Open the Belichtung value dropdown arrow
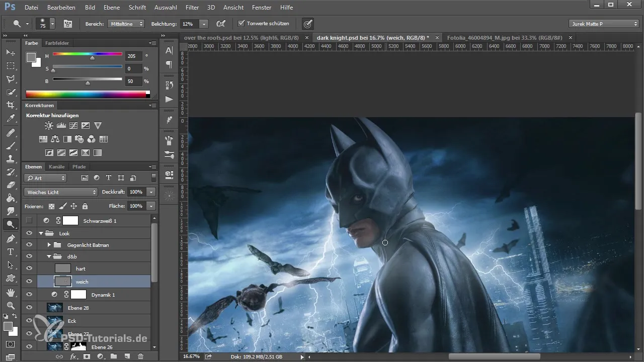This screenshot has width=644, height=362. pyautogui.click(x=204, y=24)
